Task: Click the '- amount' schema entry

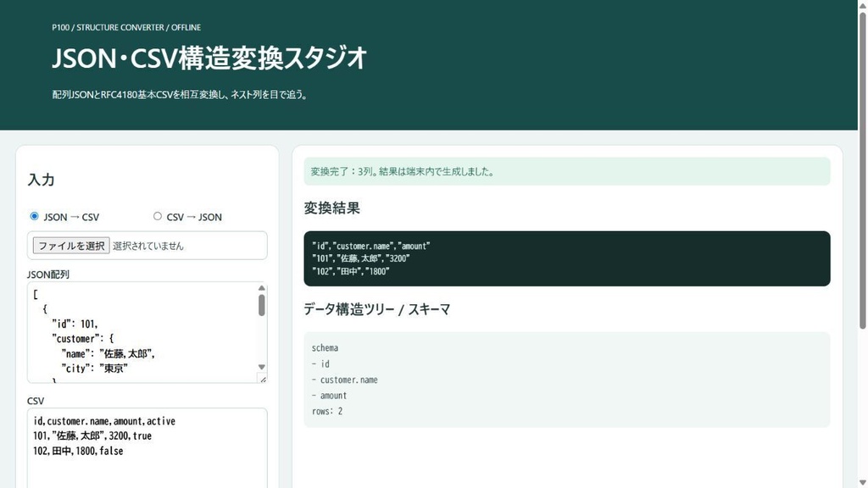Action: [x=330, y=396]
